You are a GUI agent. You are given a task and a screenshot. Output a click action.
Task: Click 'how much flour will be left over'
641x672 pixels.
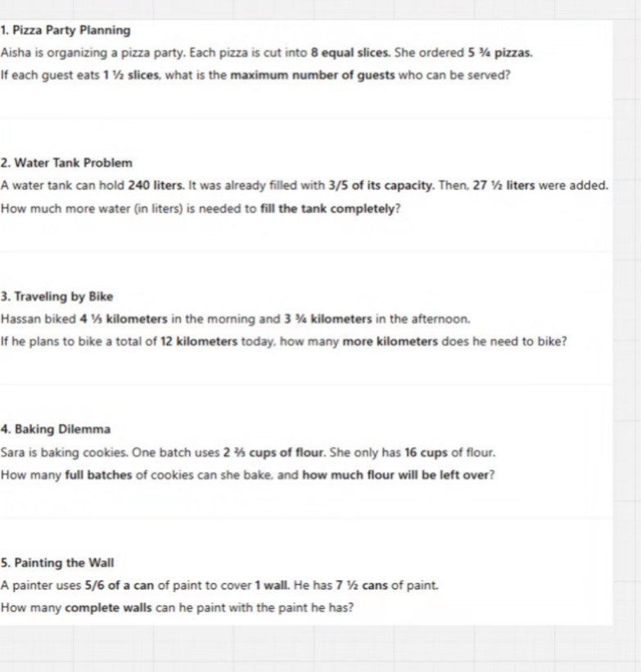(x=395, y=475)
